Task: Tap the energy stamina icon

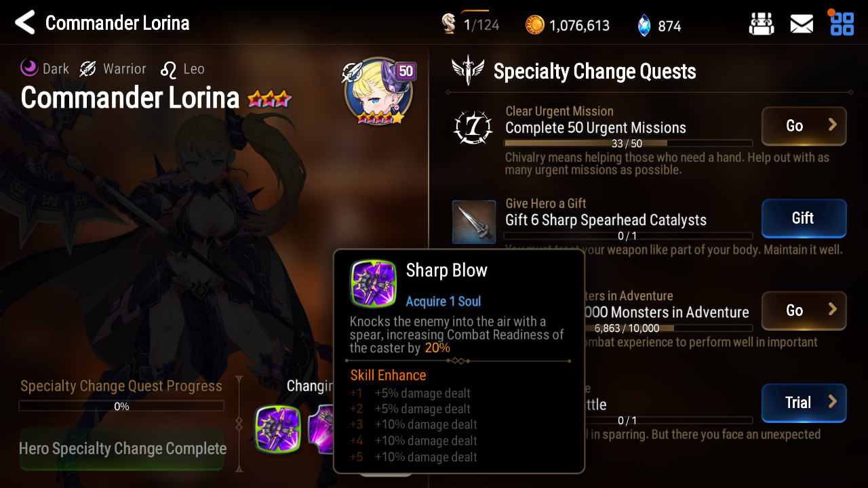Action: (449, 24)
